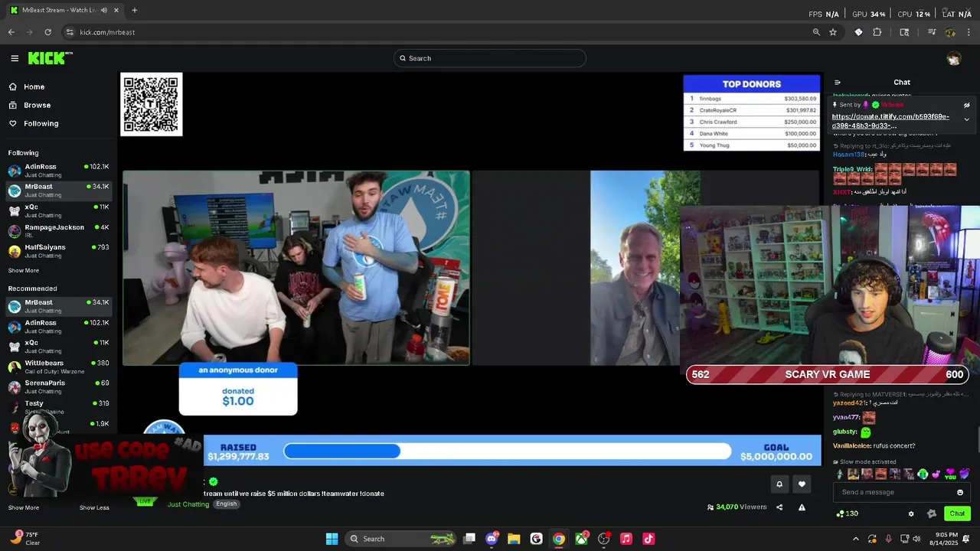The height and width of the screenshot is (551, 980).
Task: Hide the pinned message with the eye icon
Action: [966, 105]
